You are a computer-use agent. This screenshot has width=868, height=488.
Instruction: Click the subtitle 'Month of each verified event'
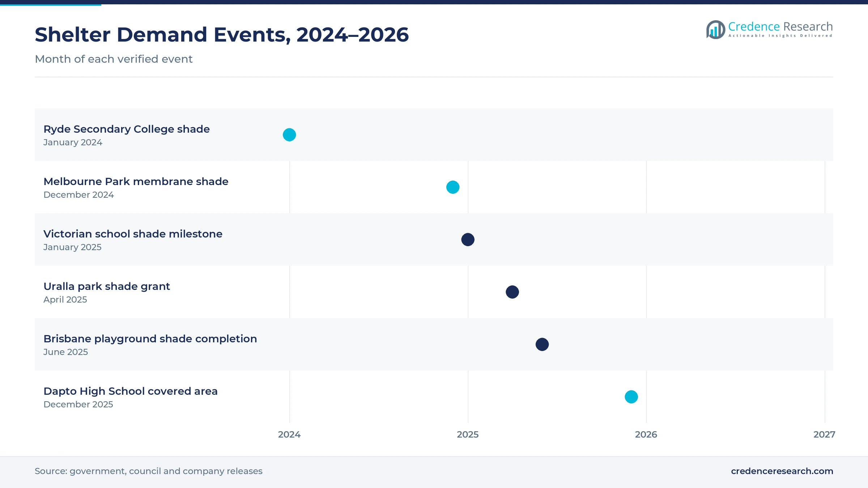114,59
